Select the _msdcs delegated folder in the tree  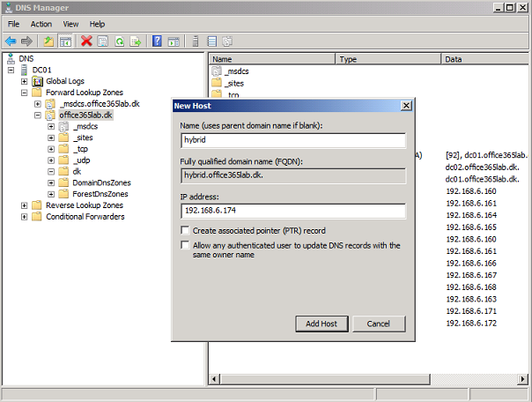[87, 126]
